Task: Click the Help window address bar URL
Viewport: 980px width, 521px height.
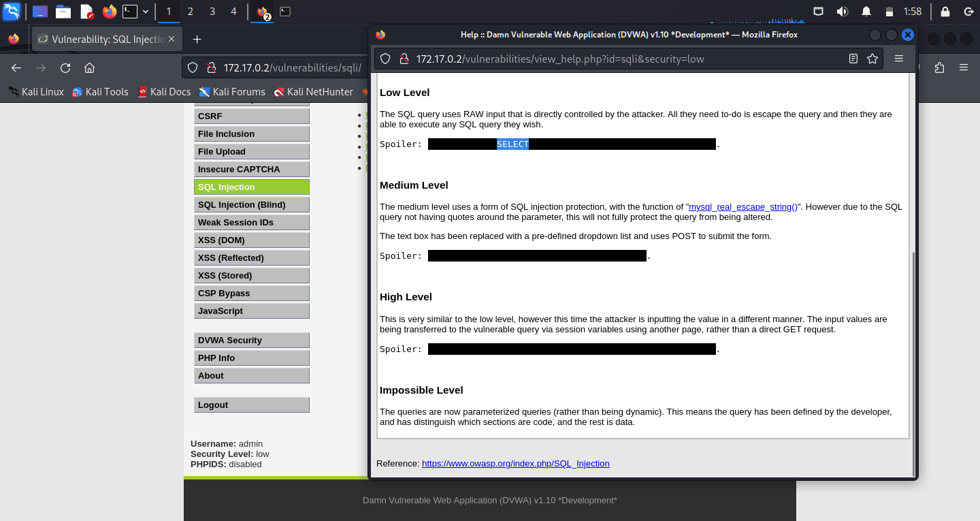Action: pos(560,59)
